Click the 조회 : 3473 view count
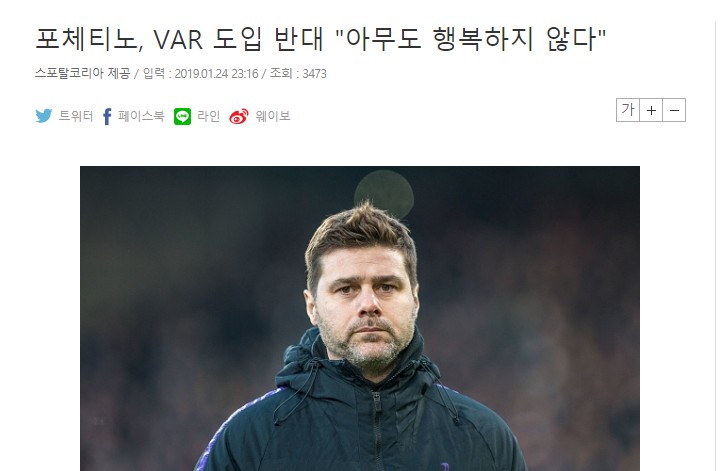720x471 pixels. click(298, 73)
